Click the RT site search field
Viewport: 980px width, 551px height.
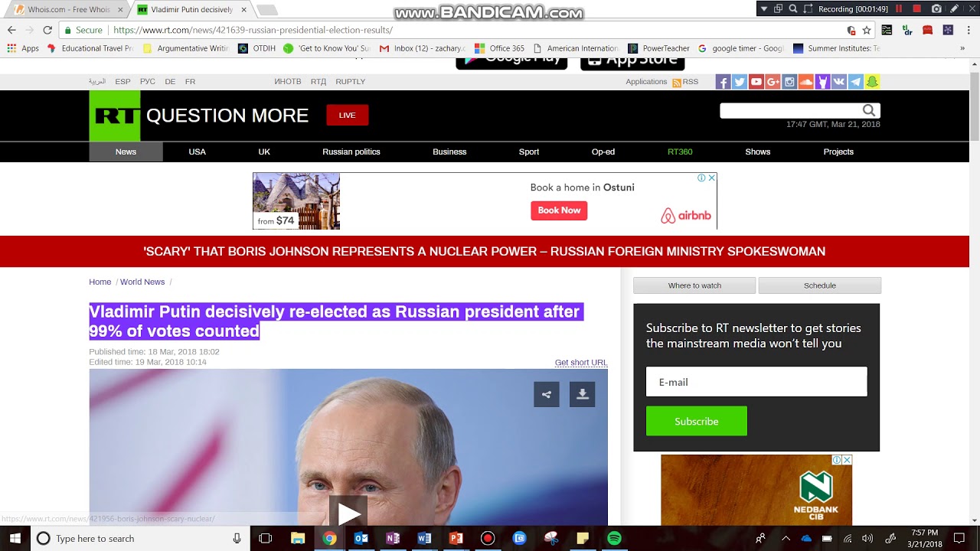coord(791,110)
